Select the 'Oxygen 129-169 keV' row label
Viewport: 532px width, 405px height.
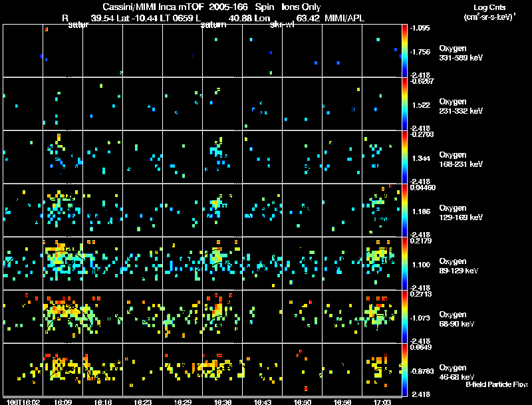point(461,213)
